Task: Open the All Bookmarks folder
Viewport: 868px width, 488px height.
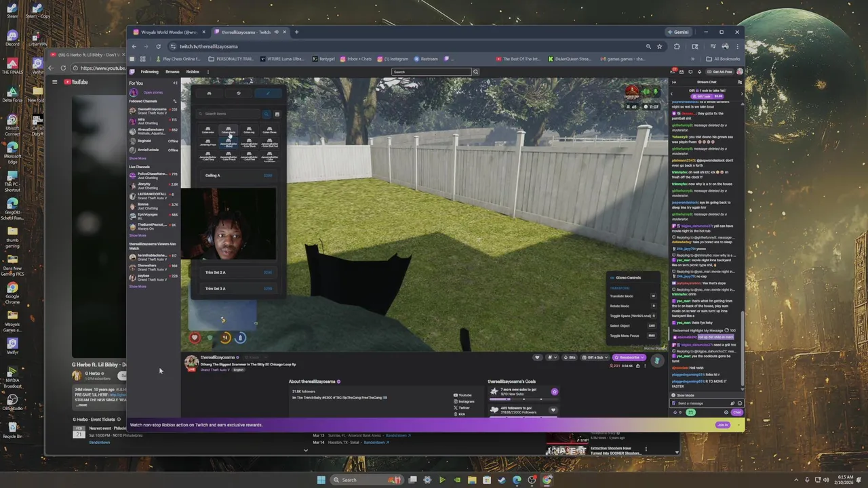Action: pyautogui.click(x=722, y=59)
